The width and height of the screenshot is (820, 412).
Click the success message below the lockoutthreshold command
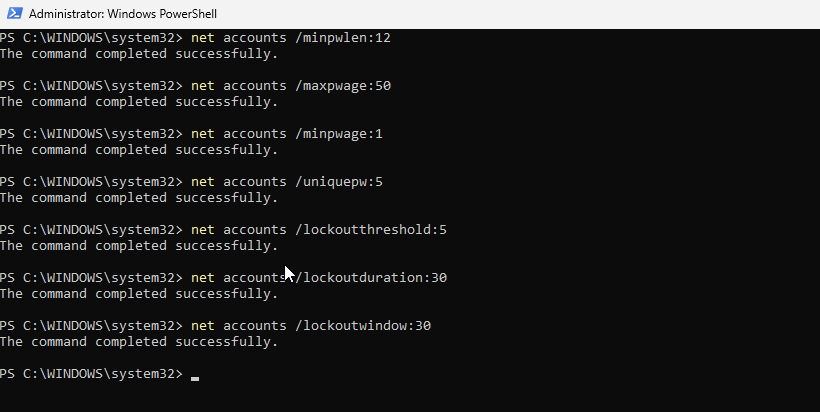point(139,245)
